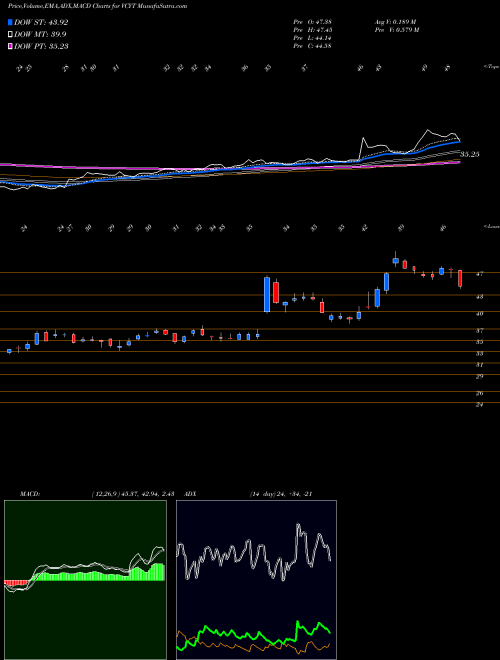Image resolution: width=500 pixels, height=660 pixels.
Task: Click the red MACD histogram bars
Action: (x=16, y=583)
